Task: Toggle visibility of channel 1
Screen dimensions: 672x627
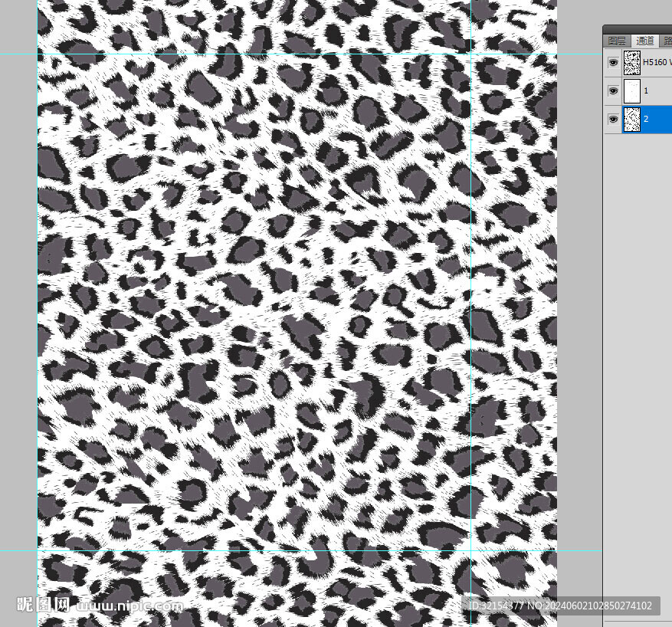Action: coord(613,91)
